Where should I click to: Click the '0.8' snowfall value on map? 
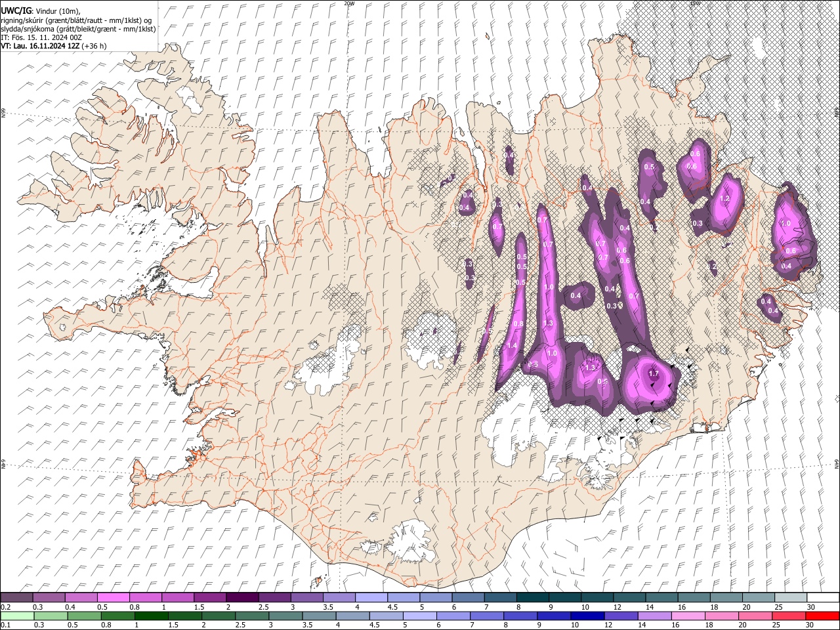tap(518, 324)
